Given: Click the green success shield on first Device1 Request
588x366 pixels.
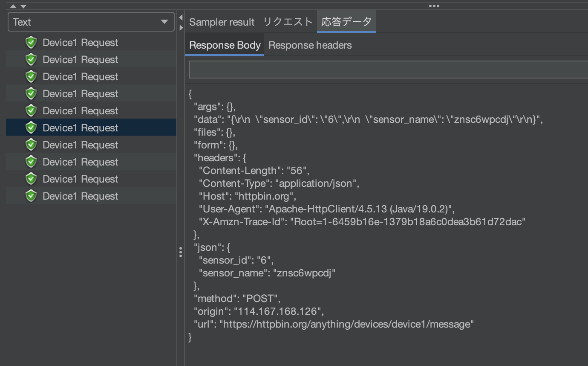Looking at the screenshot, I should (x=31, y=42).
